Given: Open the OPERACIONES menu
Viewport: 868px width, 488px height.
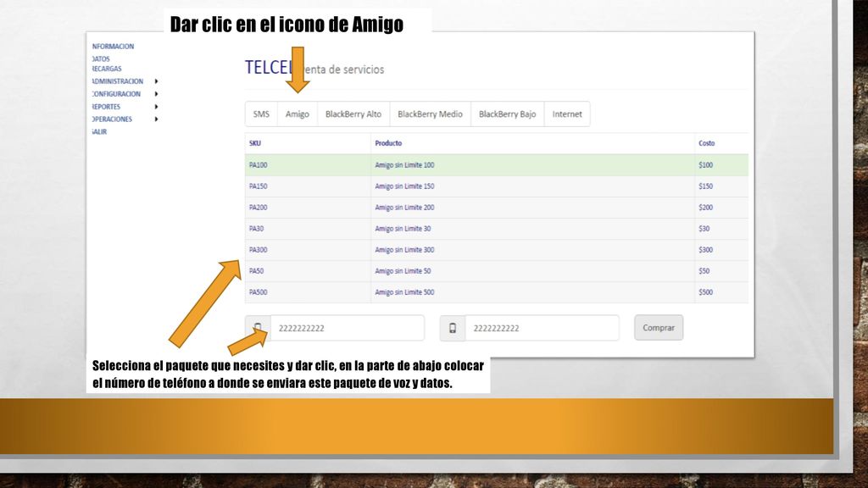Looking at the screenshot, I should pyautogui.click(x=112, y=119).
